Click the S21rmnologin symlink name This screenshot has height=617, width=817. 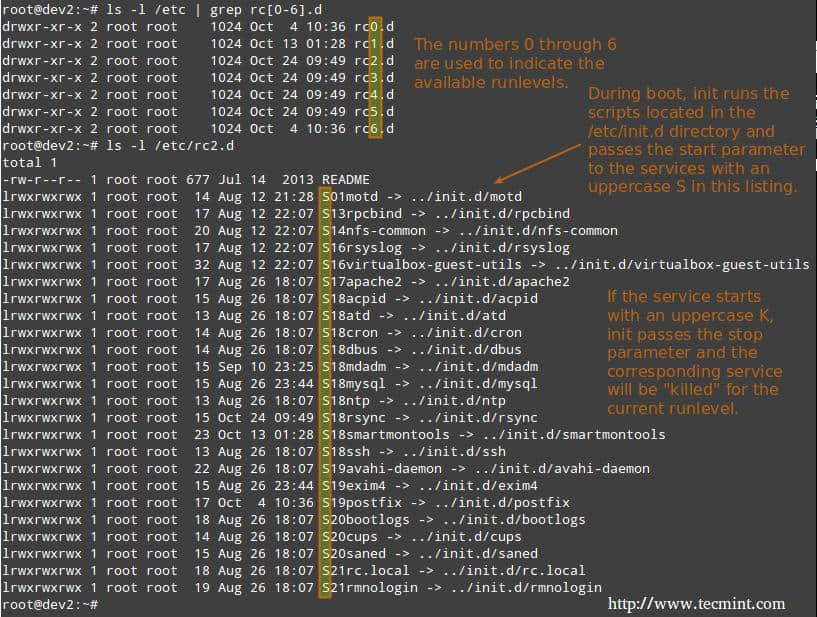369,587
